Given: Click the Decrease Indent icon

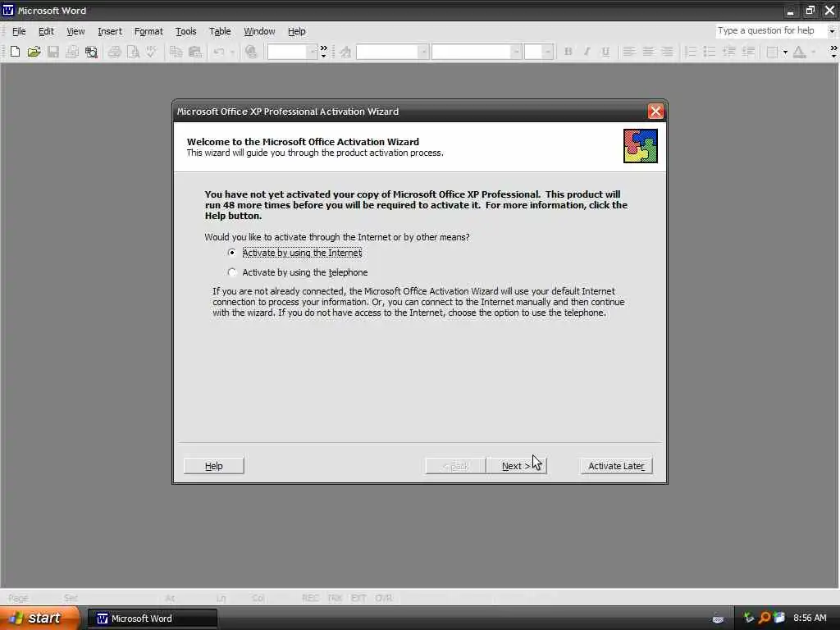Looking at the screenshot, I should (729, 52).
